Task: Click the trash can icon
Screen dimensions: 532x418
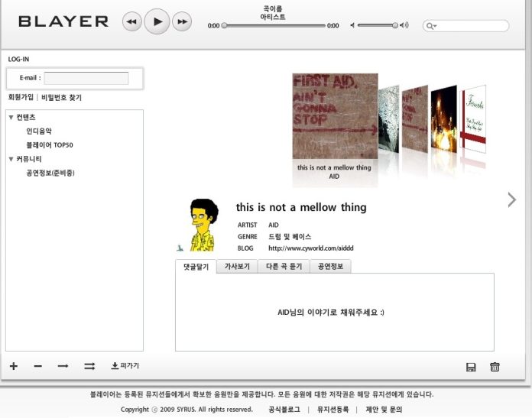Action: pyautogui.click(x=495, y=367)
